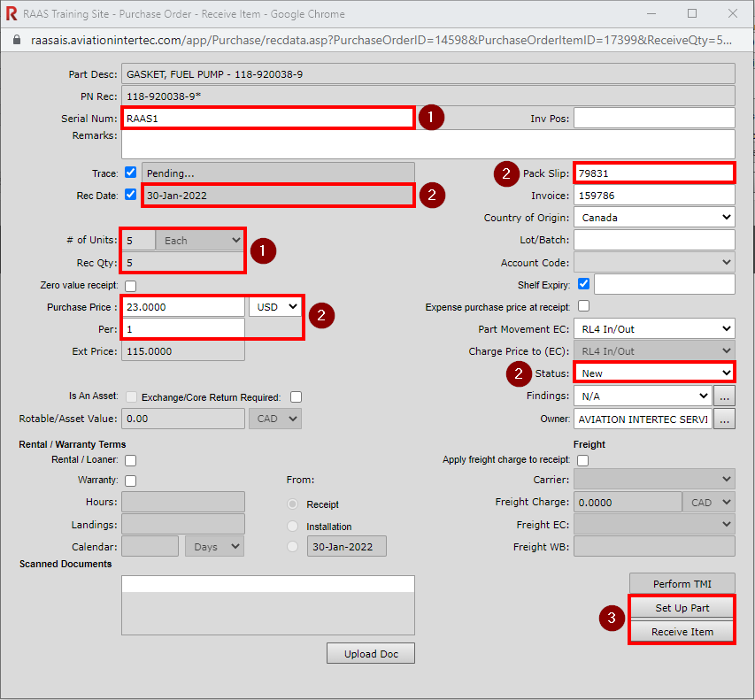This screenshot has height=700, width=755.
Task: Open Owner lookup ellipsis button
Action: (x=725, y=419)
